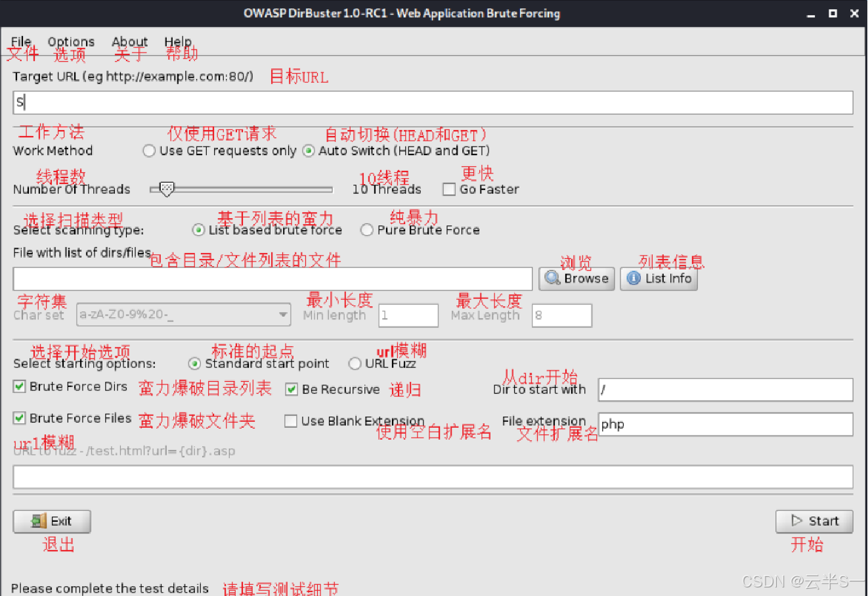Click the magnifier icon on Browse
This screenshot has width=868, height=596.
tap(553, 279)
